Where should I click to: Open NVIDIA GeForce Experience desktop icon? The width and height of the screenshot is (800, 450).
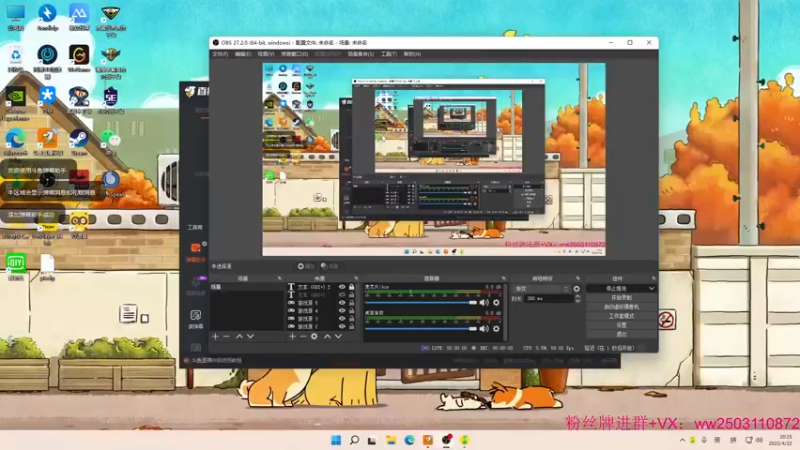pyautogui.click(x=15, y=102)
